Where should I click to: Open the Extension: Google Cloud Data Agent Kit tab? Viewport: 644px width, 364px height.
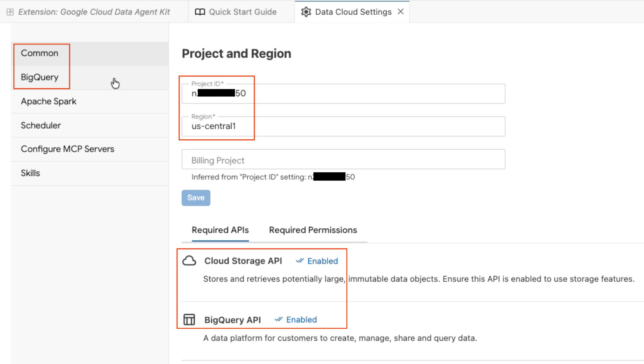click(94, 12)
